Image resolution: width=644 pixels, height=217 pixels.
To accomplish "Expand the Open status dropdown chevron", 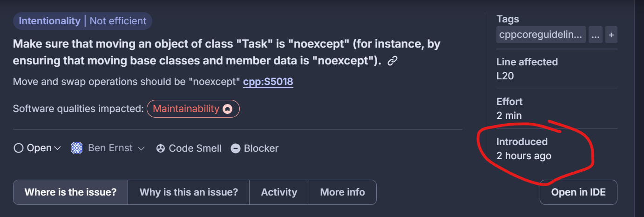I will pos(58,148).
